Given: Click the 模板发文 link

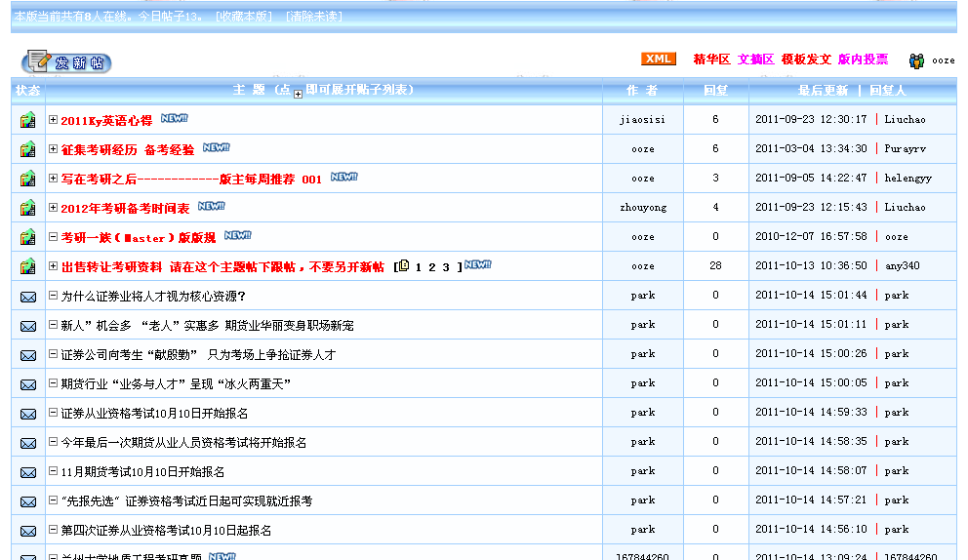Looking at the screenshot, I should (806, 60).
